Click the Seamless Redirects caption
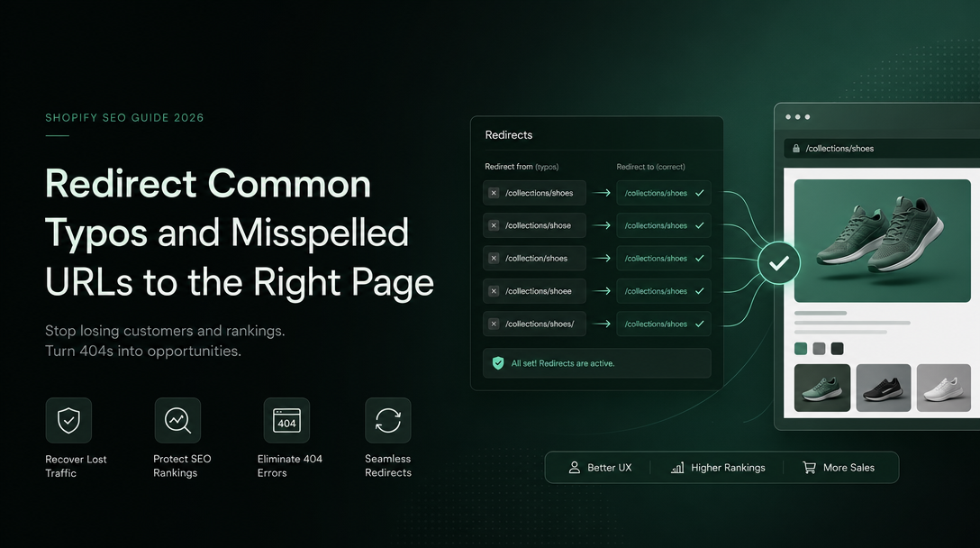 (388, 465)
